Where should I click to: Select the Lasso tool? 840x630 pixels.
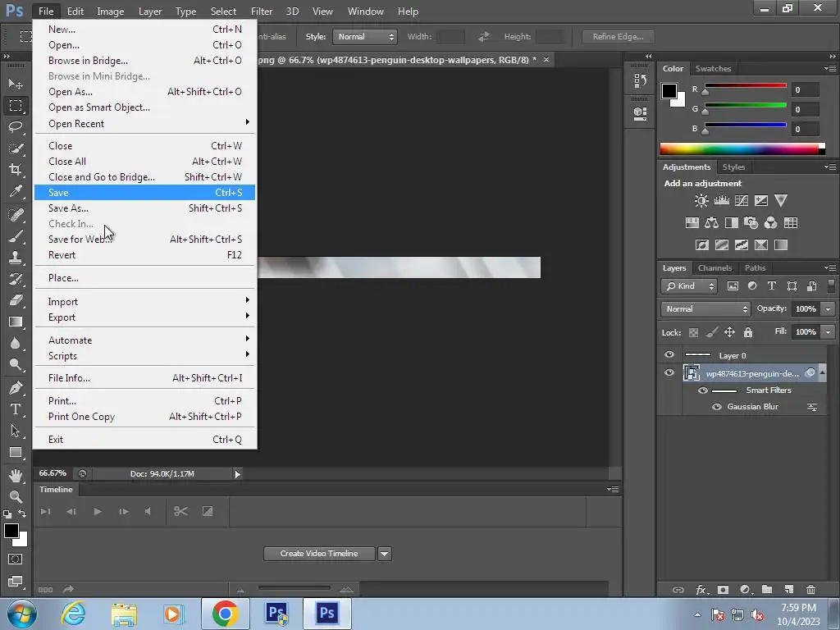pos(16,127)
